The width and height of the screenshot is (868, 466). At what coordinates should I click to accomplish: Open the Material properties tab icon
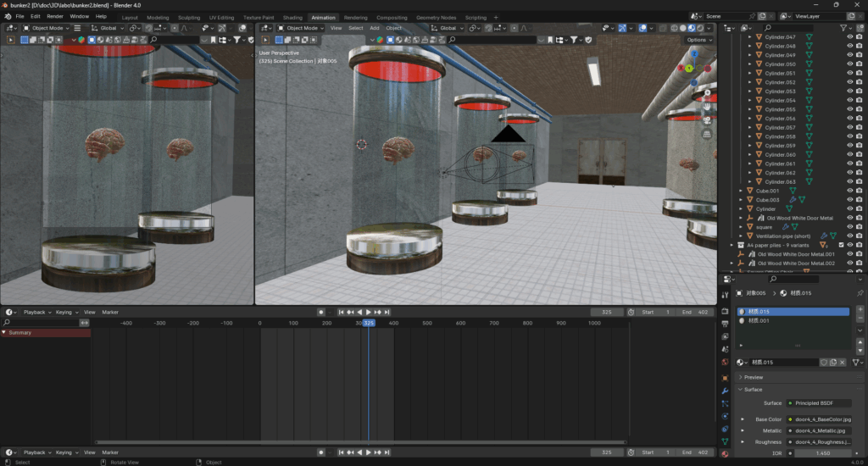click(725, 454)
